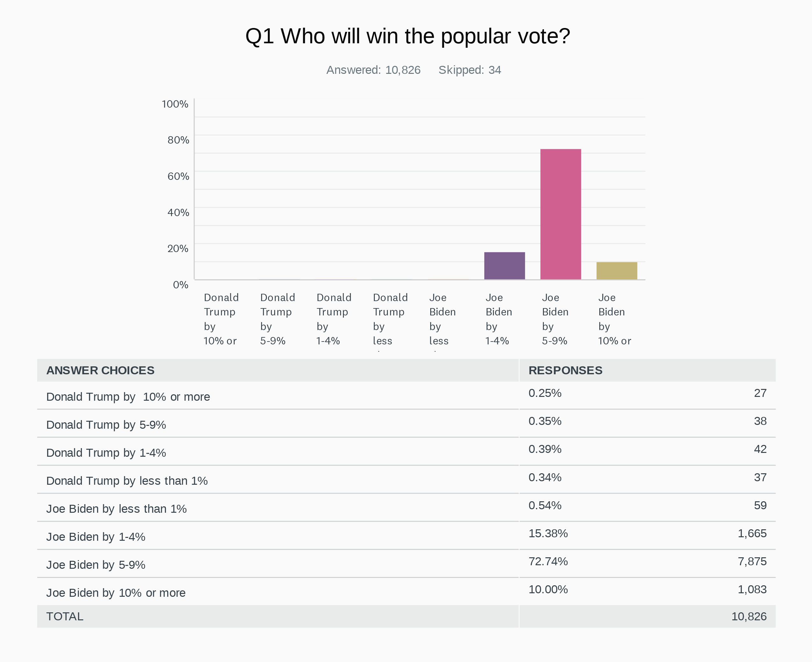Click the tan Joe Biden 10% or more bar

(x=616, y=271)
